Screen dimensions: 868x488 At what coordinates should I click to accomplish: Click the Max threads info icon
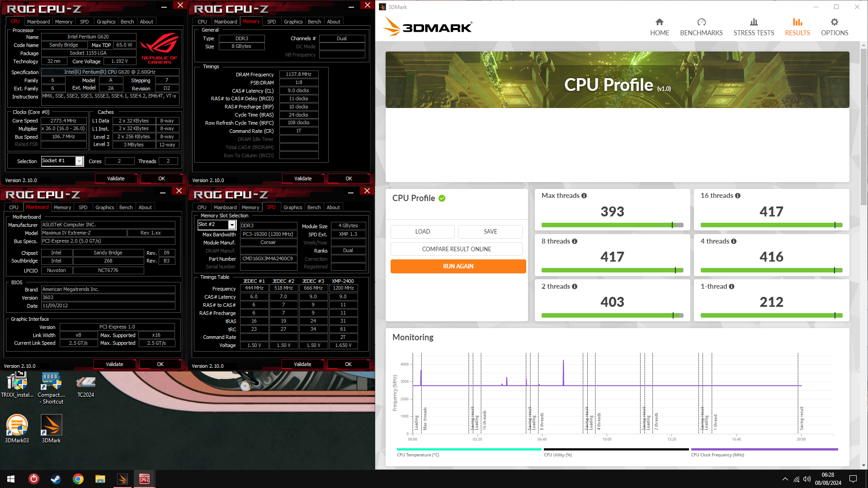584,196
